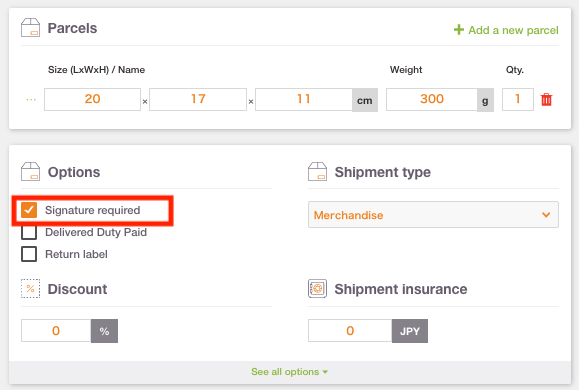Open the Merchandise shipment type dropdown
This screenshot has height=390, width=579.
click(x=433, y=215)
